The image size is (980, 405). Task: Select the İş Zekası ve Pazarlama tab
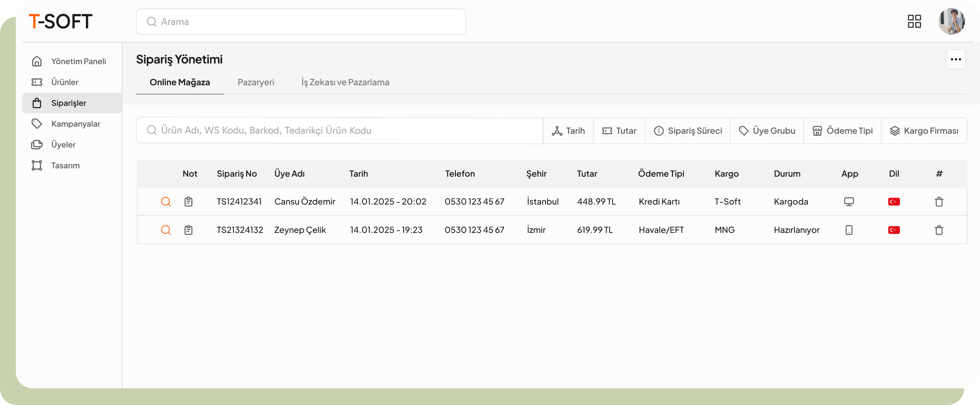click(345, 82)
